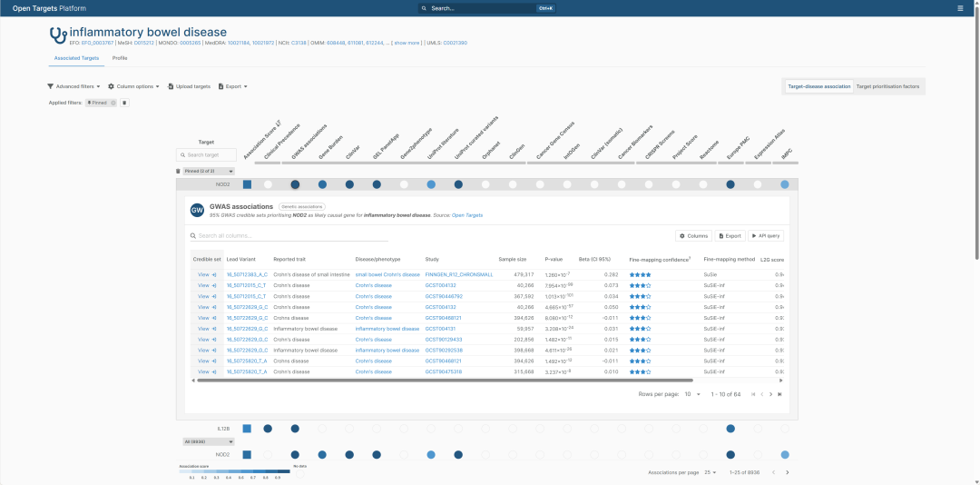Open UMLS C0021390 link
The image size is (980, 485).
(455, 44)
